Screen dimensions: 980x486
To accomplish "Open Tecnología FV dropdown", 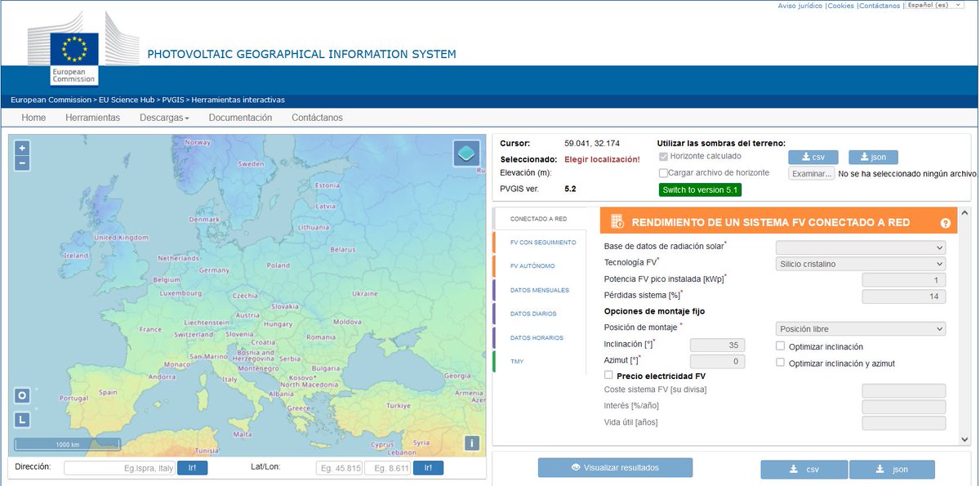I will pyautogui.click(x=860, y=264).
